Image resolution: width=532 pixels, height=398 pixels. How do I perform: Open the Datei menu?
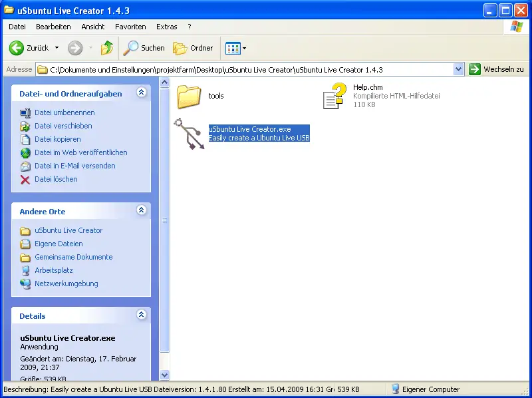pos(17,27)
